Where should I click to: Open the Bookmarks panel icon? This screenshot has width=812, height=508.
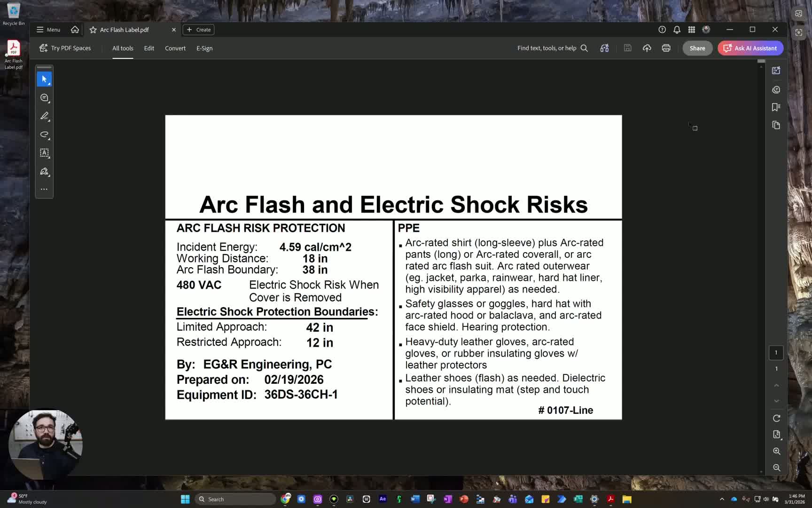(776, 107)
